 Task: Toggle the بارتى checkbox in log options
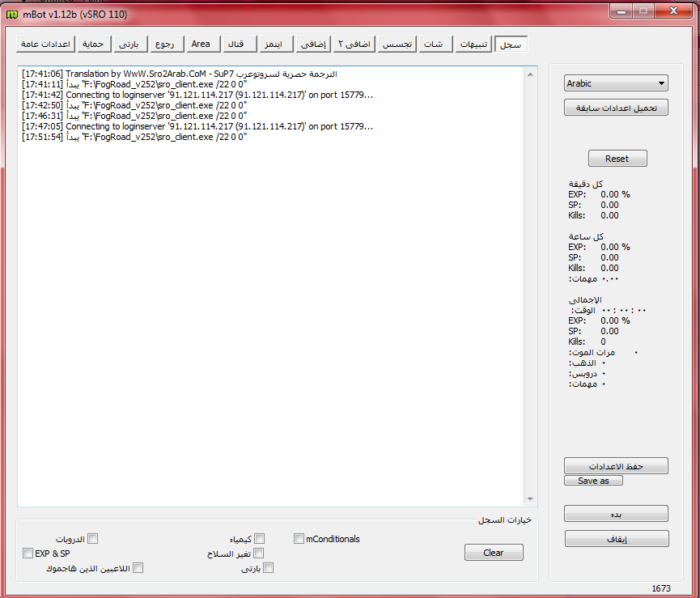[x=269, y=568]
